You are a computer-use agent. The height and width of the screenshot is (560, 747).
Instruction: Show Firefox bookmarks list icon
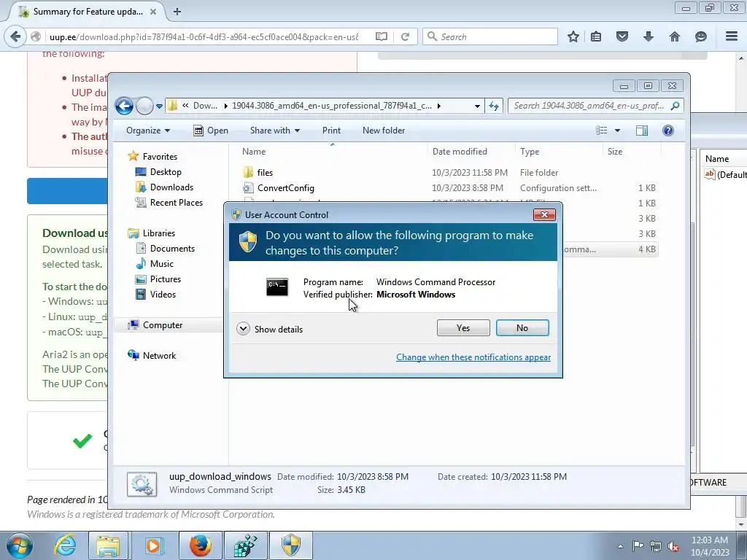point(596,36)
